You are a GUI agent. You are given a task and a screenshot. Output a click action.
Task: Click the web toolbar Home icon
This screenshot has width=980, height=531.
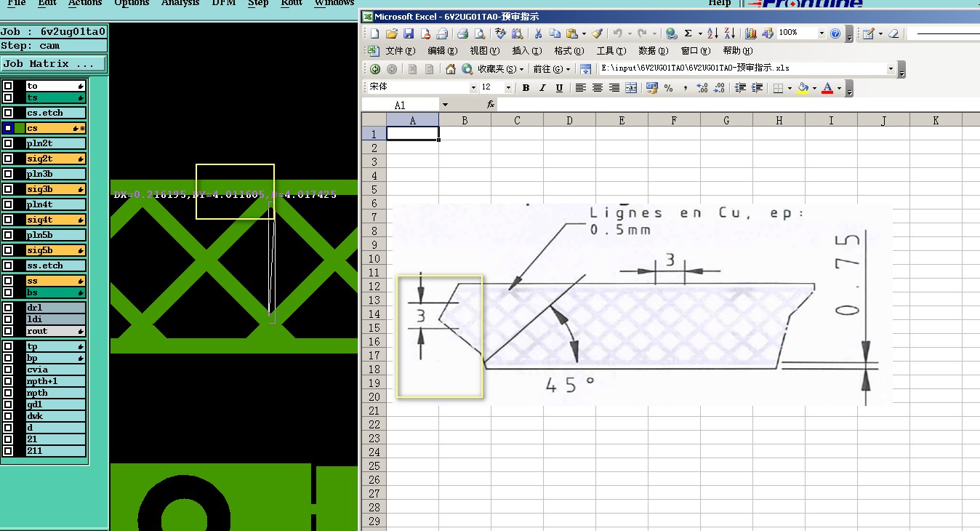coord(451,69)
